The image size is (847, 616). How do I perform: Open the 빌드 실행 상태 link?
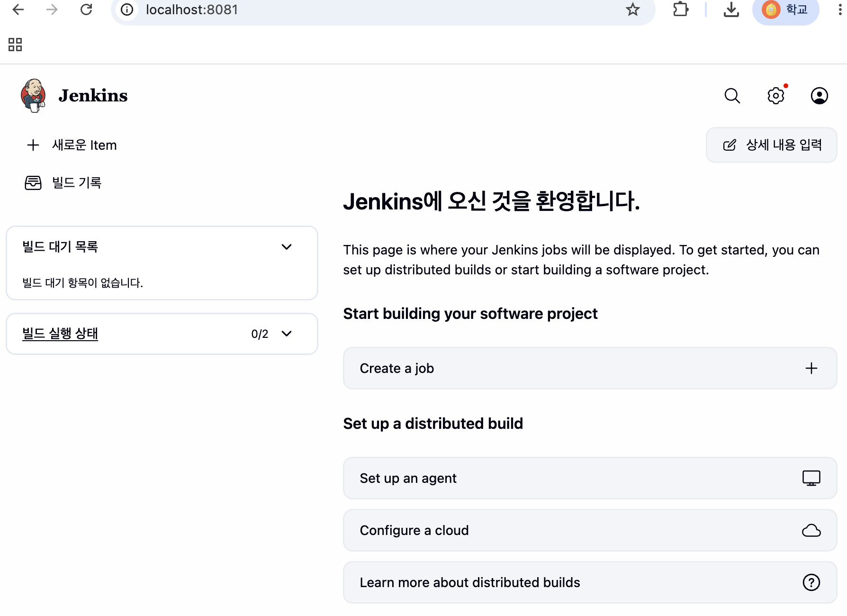point(60,334)
